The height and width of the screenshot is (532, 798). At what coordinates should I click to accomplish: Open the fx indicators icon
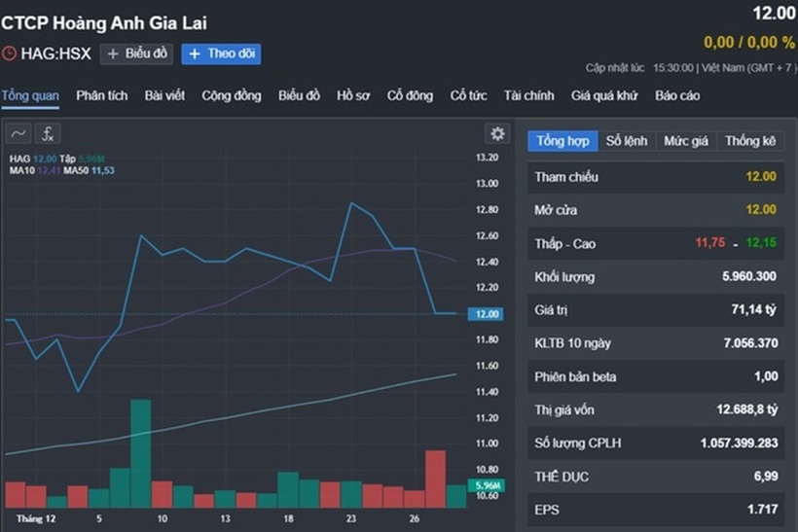48,134
